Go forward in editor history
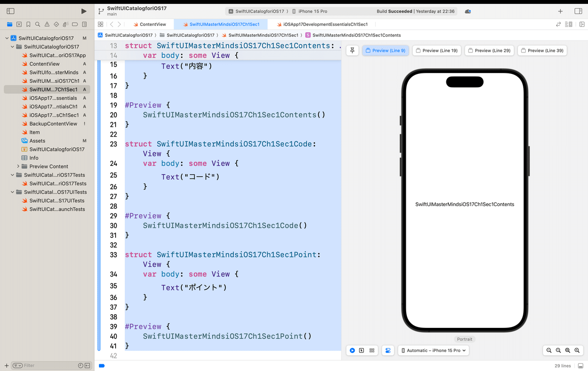The height and width of the screenshot is (371, 588). pos(119,24)
